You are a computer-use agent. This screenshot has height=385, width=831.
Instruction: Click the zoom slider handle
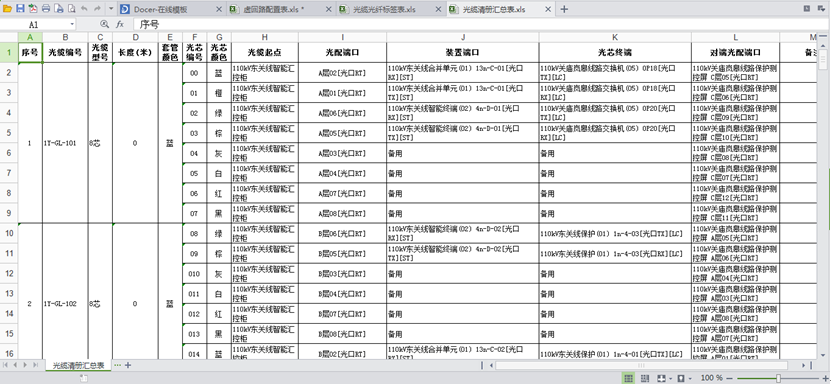click(778, 378)
